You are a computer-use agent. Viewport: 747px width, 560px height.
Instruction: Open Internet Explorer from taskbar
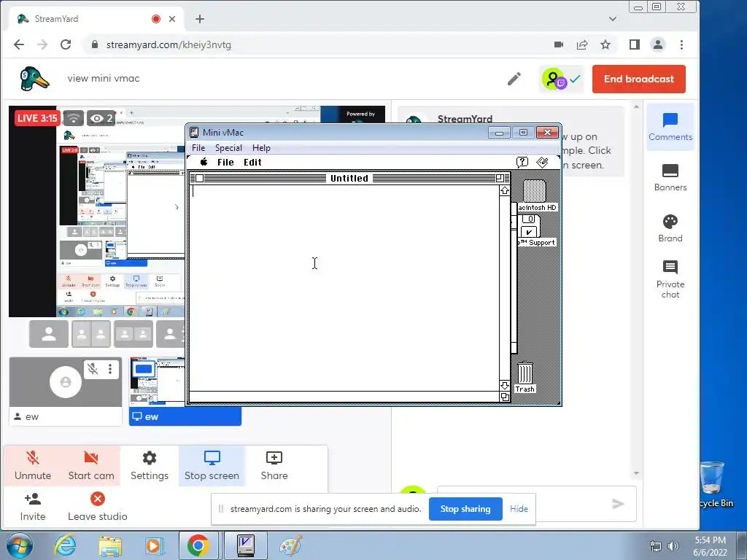[x=65, y=545]
